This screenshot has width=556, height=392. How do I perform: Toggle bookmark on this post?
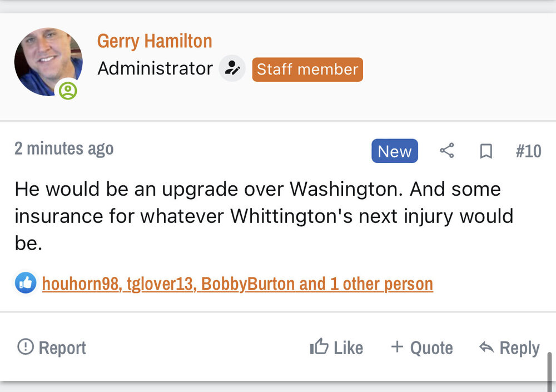(x=486, y=151)
